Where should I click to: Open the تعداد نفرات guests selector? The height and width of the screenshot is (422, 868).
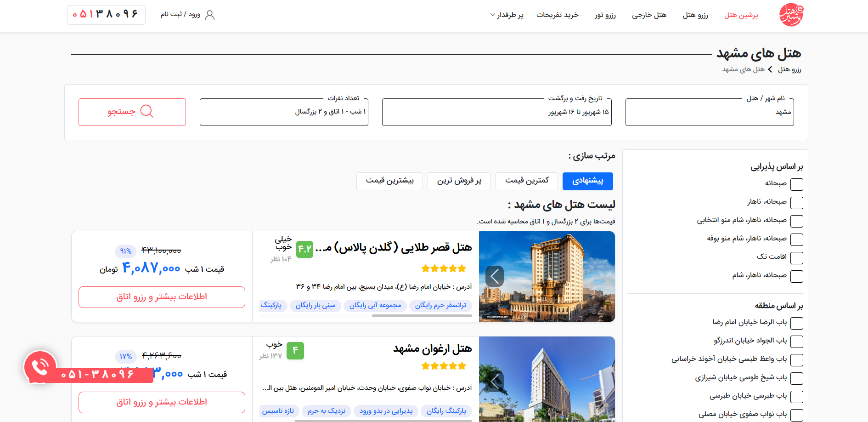click(284, 112)
